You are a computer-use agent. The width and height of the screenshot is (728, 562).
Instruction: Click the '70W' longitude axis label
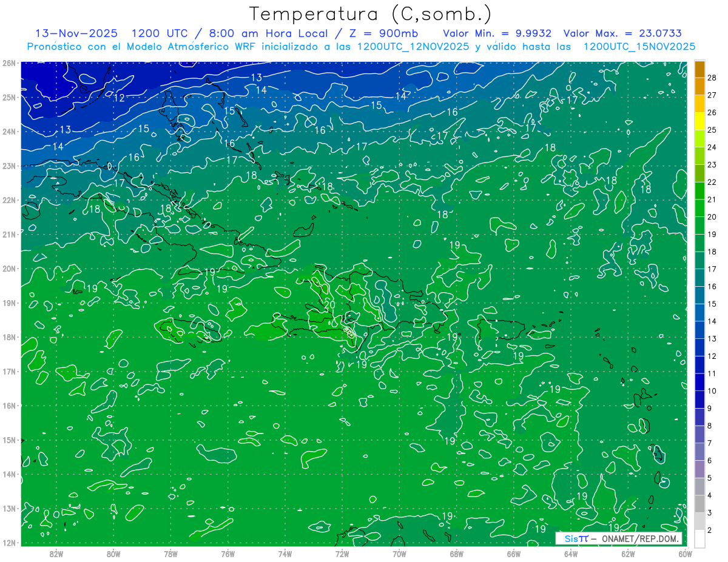[399, 553]
